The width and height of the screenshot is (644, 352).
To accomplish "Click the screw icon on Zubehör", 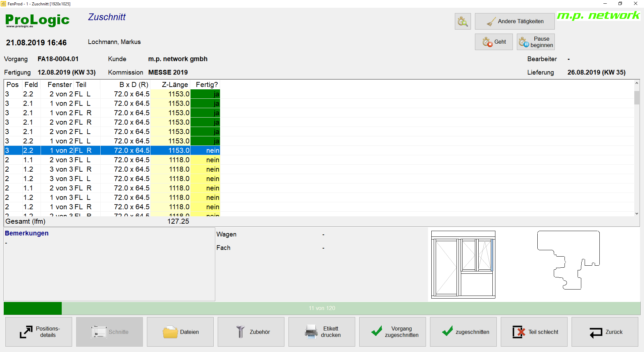I will point(239,332).
